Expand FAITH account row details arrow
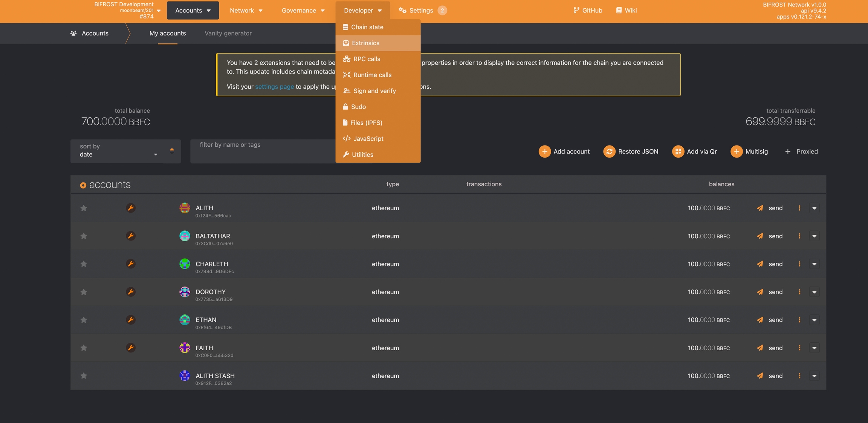868x423 pixels. [x=814, y=348]
